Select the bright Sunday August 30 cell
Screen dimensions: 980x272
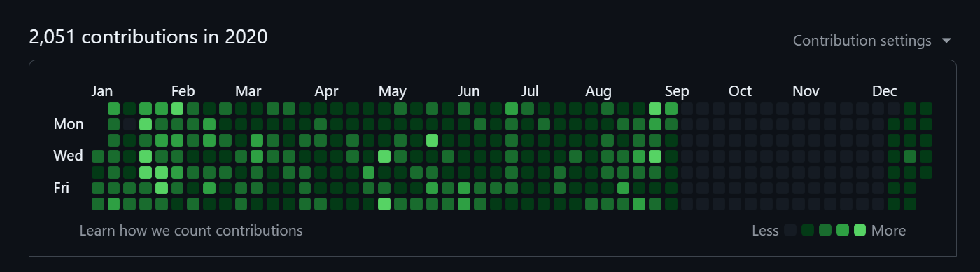click(x=655, y=108)
